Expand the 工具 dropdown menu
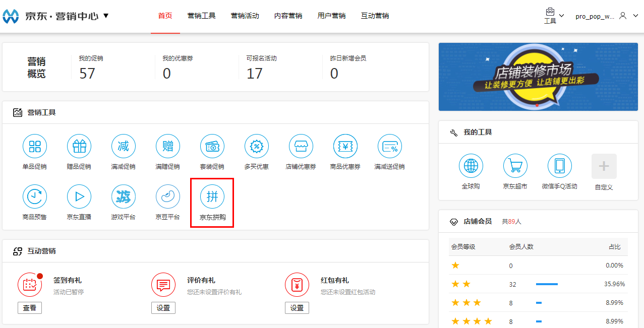The image size is (644, 328). point(554,16)
